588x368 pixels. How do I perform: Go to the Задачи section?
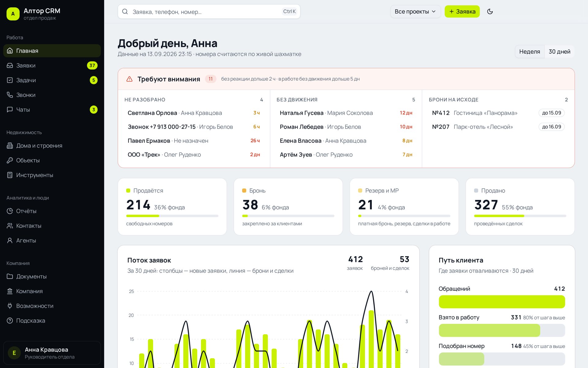52,80
